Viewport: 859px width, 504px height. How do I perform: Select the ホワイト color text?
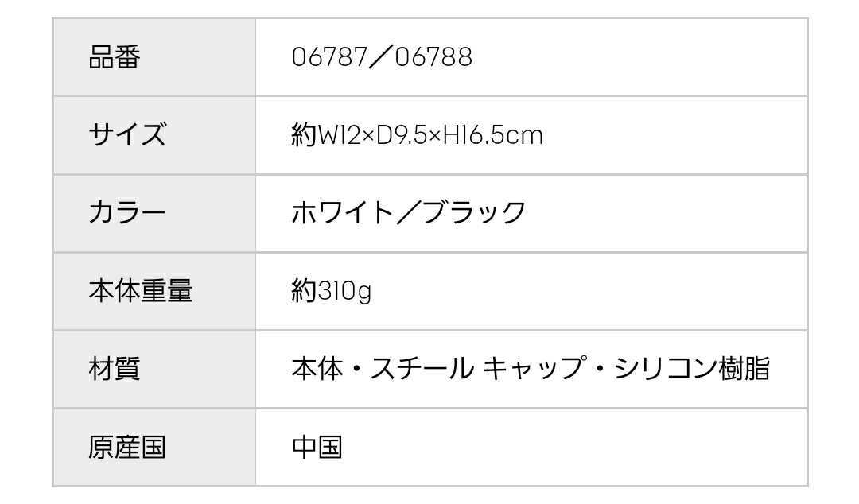click(x=342, y=213)
